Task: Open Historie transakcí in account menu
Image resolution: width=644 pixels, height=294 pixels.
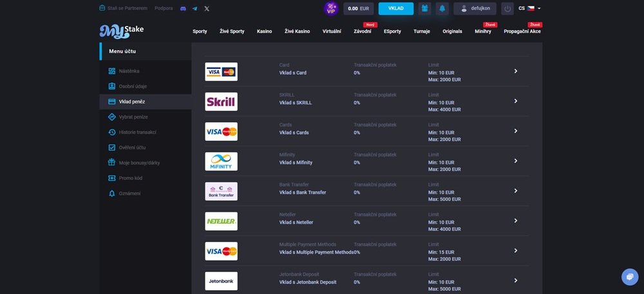Action: pyautogui.click(x=146, y=133)
